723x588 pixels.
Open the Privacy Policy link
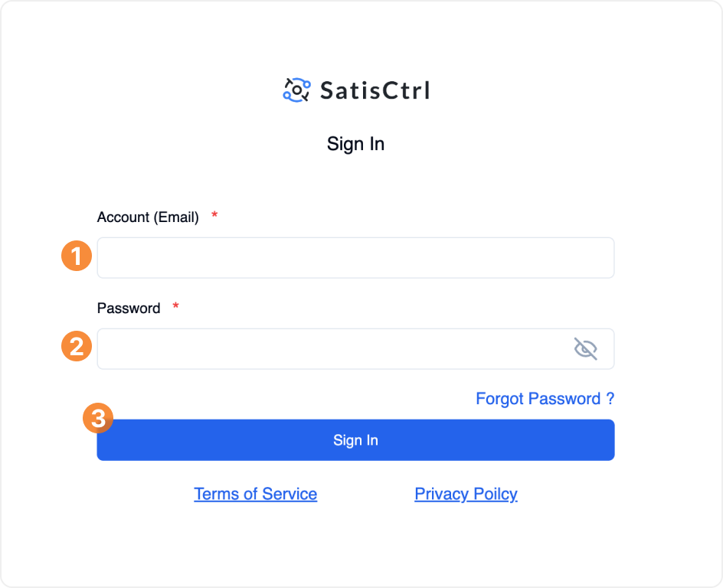466,494
